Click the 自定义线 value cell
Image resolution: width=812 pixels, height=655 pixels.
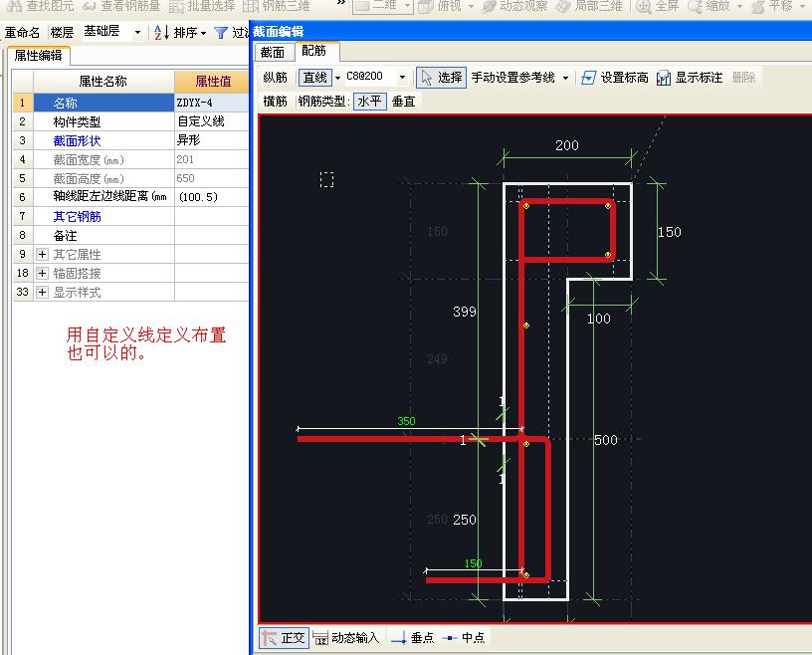pos(212,121)
